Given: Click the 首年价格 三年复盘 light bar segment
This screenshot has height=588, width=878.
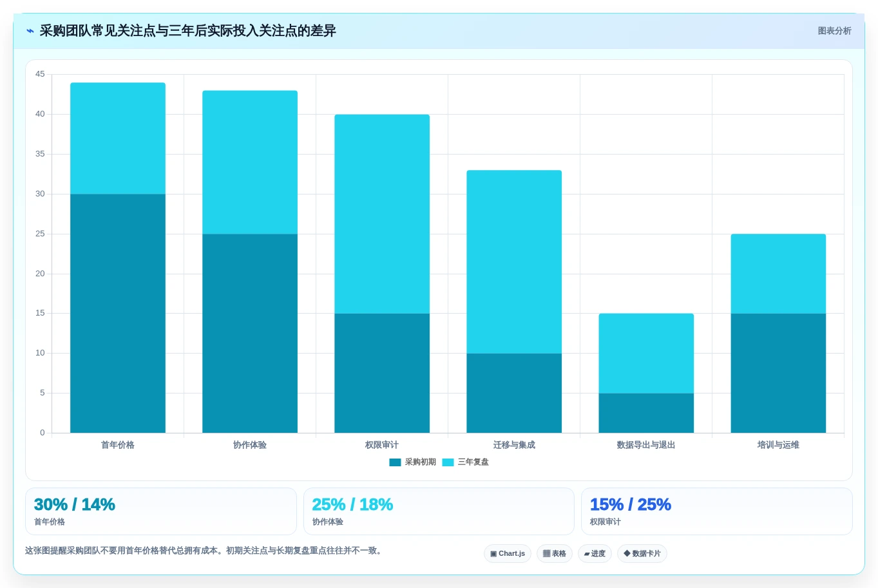Looking at the screenshot, I should (x=118, y=138).
